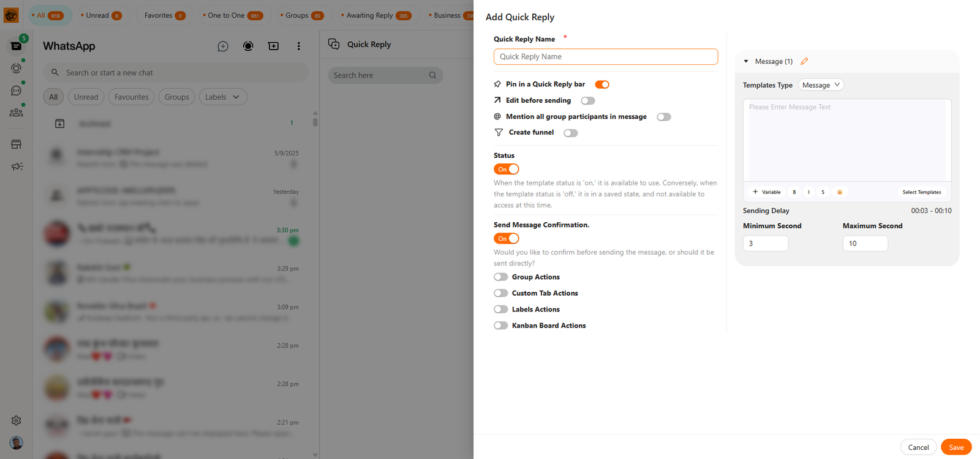Insert an emoji using the emoji icon

[x=840, y=192]
